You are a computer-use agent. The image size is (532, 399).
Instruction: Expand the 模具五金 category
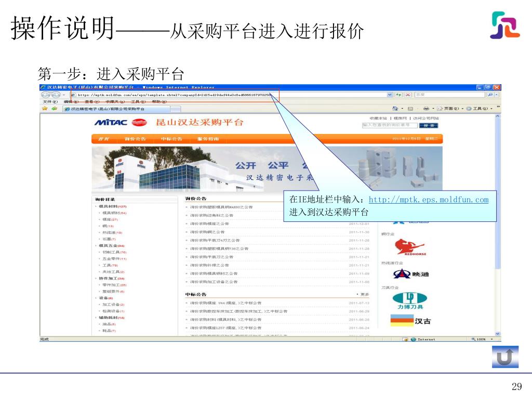(x=112, y=246)
